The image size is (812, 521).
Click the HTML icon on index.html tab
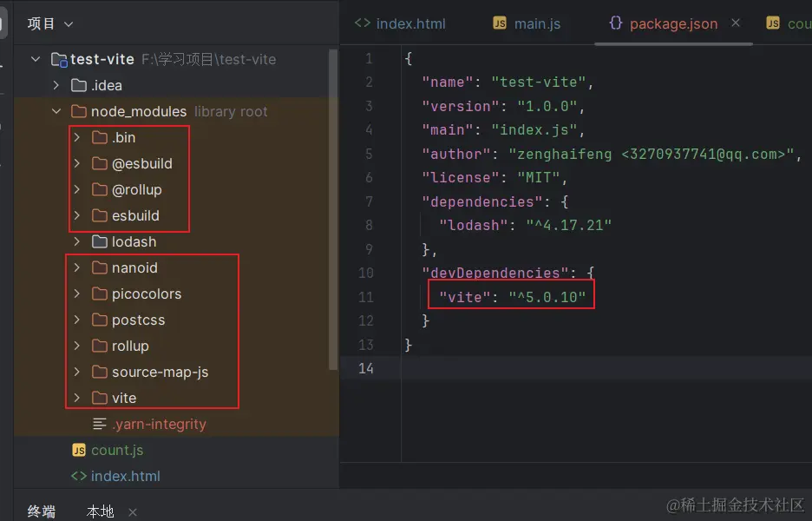tap(363, 23)
